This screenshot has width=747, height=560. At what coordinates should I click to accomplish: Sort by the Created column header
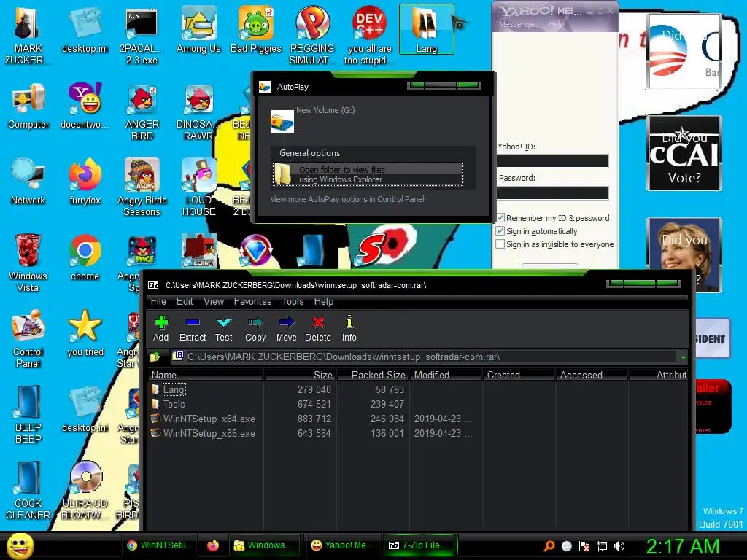tap(519, 375)
